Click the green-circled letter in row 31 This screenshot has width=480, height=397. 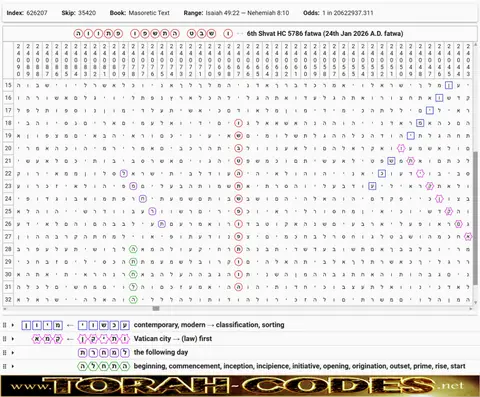[x=133, y=287]
